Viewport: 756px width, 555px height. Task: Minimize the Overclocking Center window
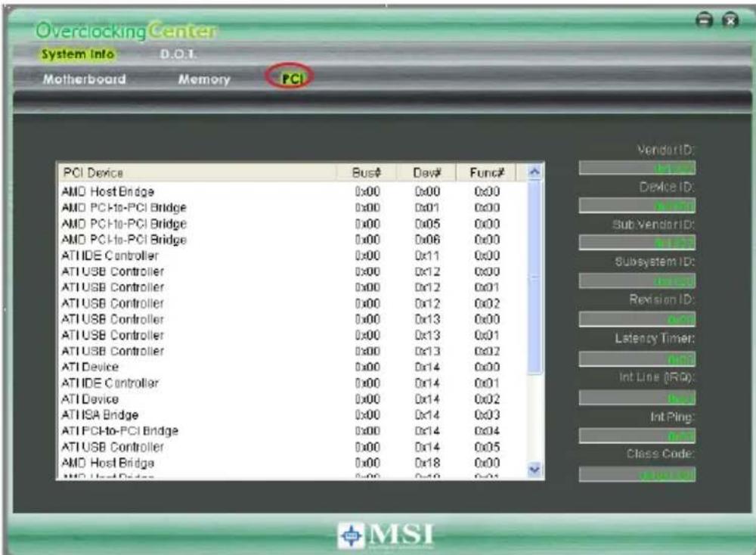[705, 20]
